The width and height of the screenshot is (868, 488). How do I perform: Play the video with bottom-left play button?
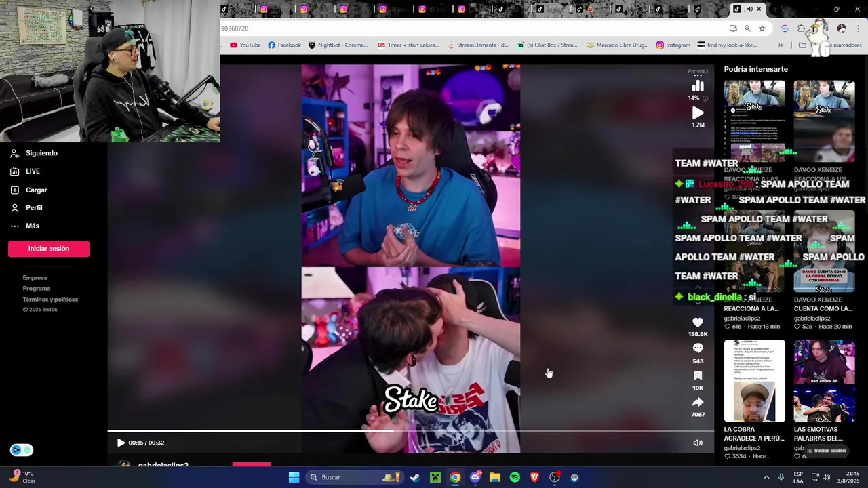(x=121, y=443)
